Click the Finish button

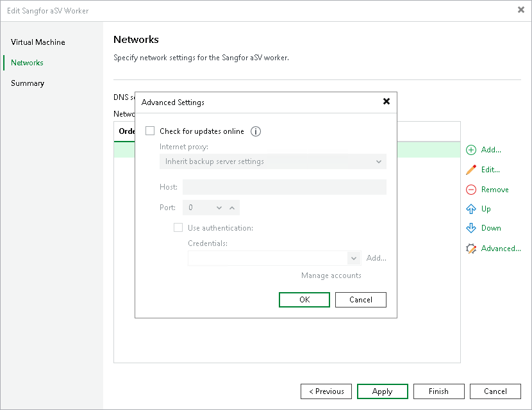point(438,391)
